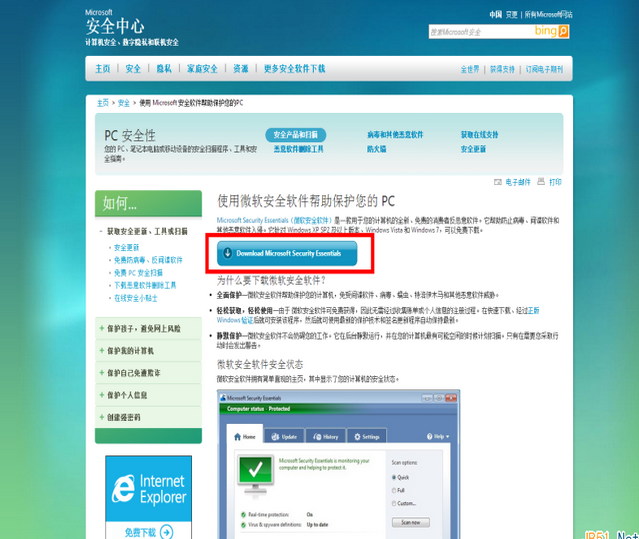The height and width of the screenshot is (539, 639).
Task: Click the 更改 region link
Action: (511, 15)
